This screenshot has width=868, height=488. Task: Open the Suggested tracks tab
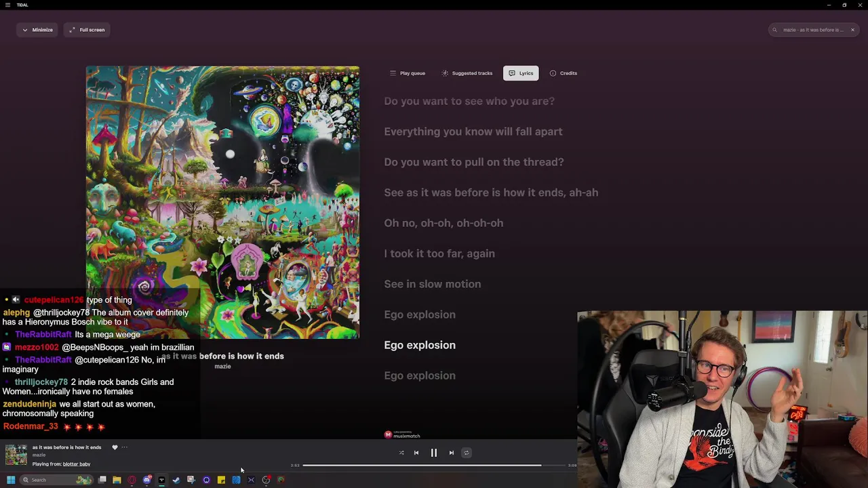pyautogui.click(x=467, y=73)
